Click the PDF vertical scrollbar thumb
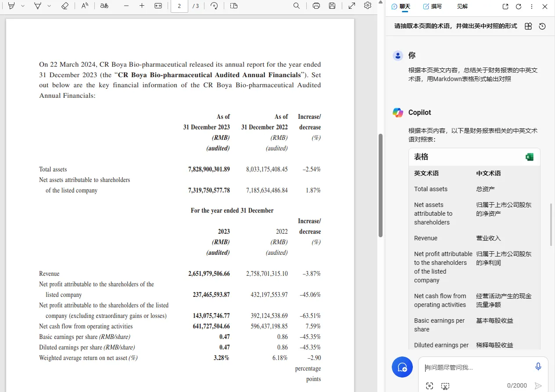555x392 pixels. coord(380,185)
